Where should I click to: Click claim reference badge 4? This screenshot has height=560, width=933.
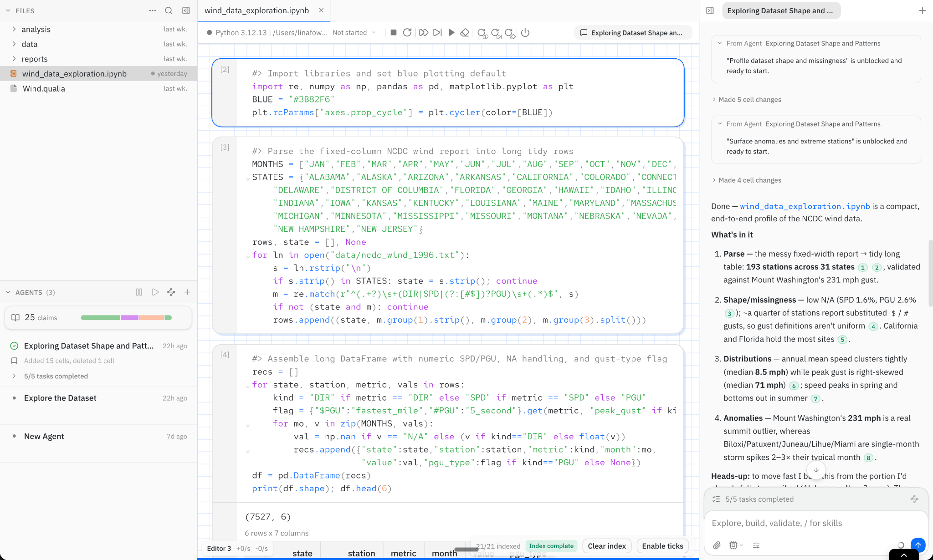pos(873,326)
